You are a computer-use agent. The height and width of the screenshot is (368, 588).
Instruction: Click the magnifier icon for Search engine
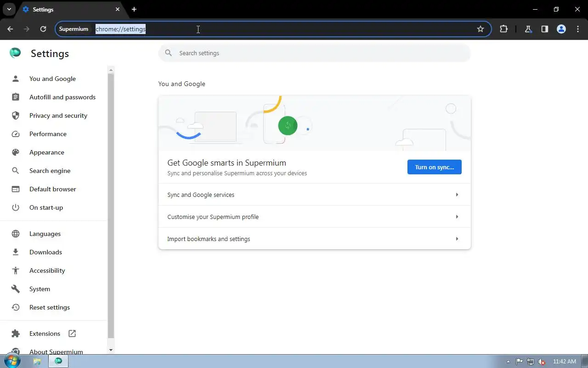[x=16, y=171]
